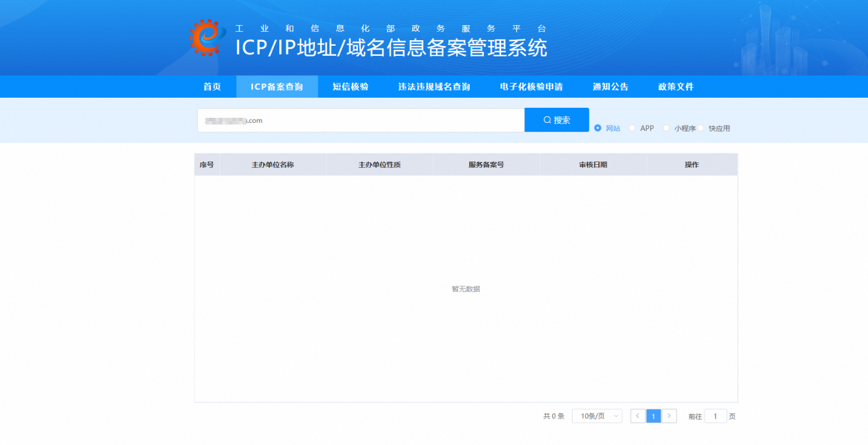Open 违法违规域名查询 tab
The height and width of the screenshot is (445, 868).
434,87
